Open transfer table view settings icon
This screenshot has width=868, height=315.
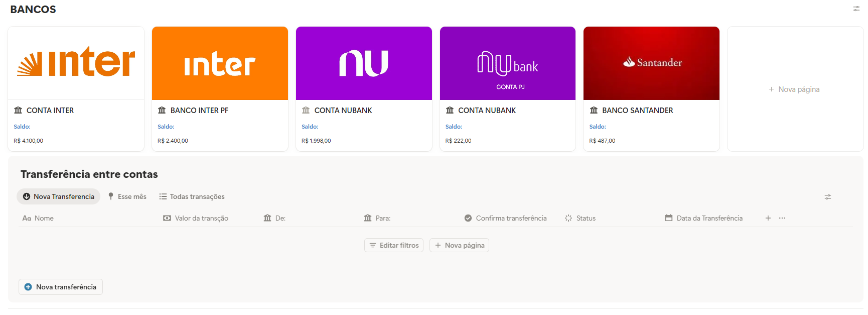point(827,197)
